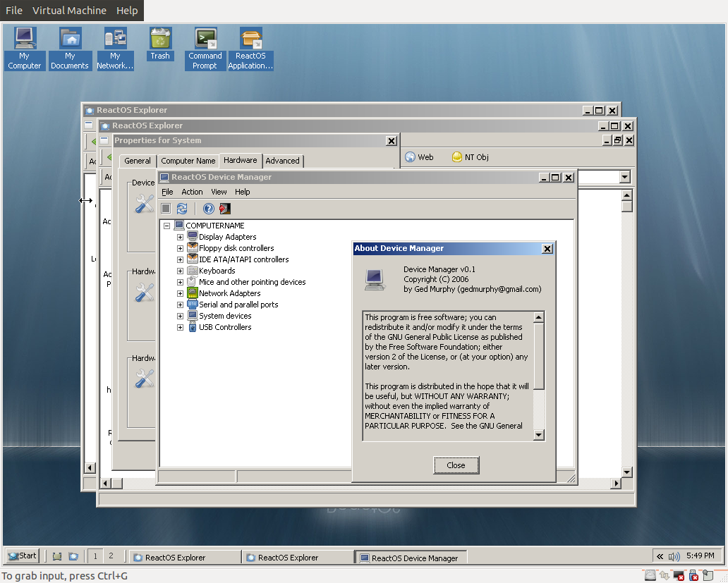Viewport: 728px width, 583px height.
Task: Open the Trash desktop icon
Action: (160, 39)
